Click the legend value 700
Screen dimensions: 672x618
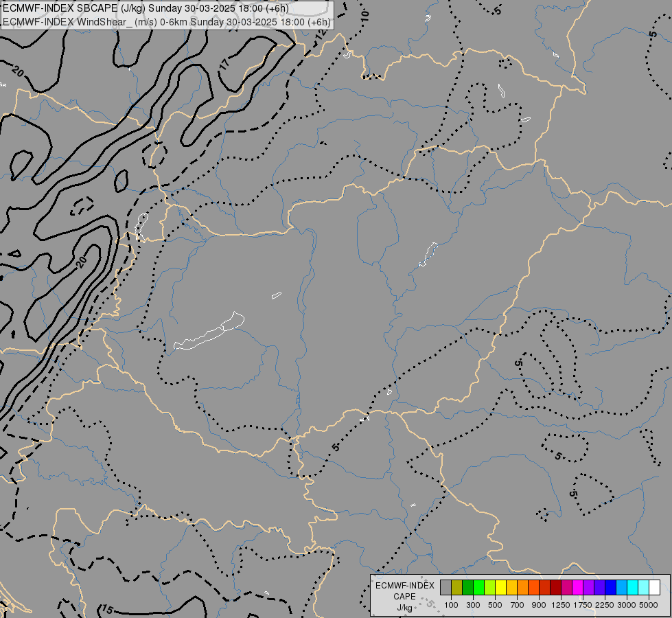[x=518, y=605]
